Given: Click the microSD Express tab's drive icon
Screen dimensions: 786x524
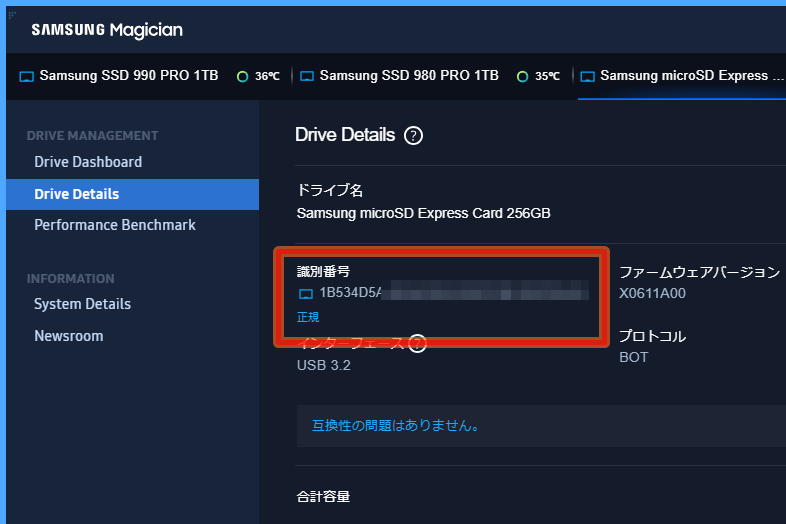Looking at the screenshot, I should [x=588, y=76].
